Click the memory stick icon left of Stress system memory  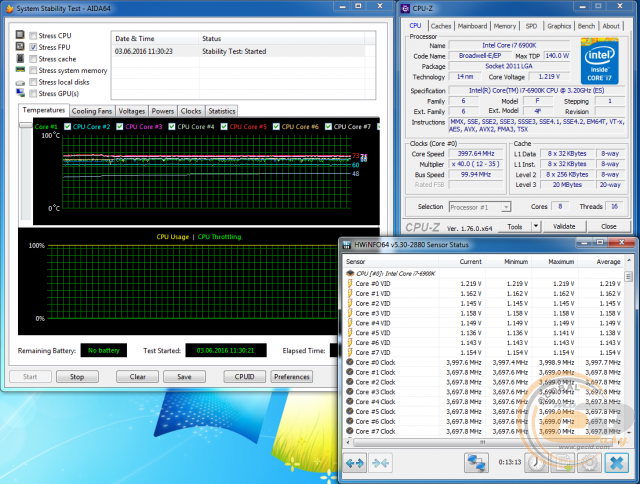(x=20, y=70)
